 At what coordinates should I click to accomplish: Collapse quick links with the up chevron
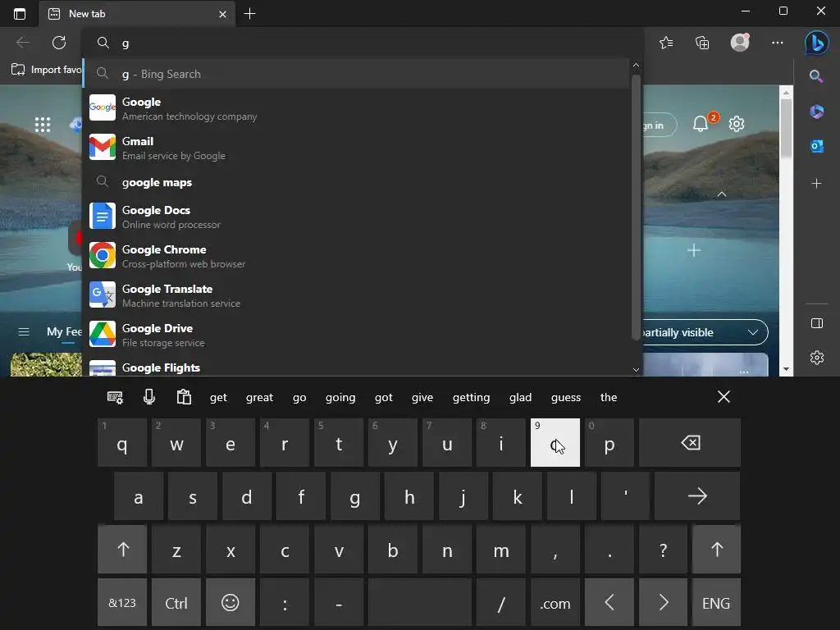pyautogui.click(x=722, y=194)
